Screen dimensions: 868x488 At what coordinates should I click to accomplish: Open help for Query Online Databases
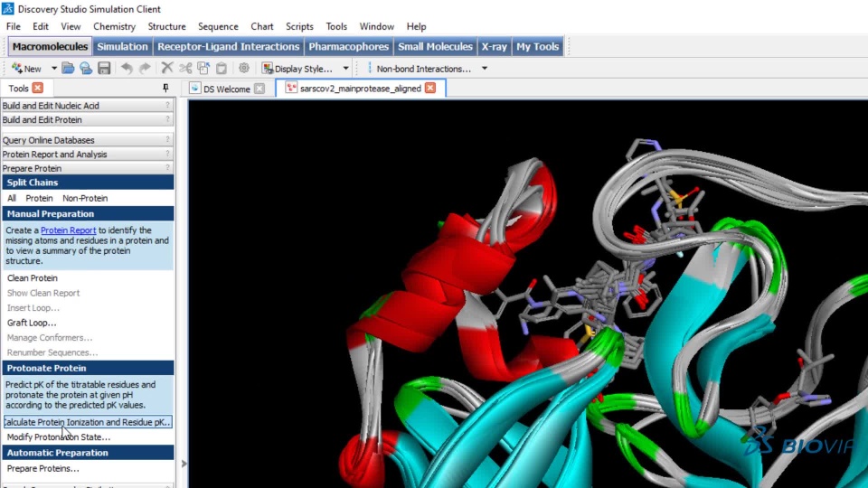pos(167,140)
